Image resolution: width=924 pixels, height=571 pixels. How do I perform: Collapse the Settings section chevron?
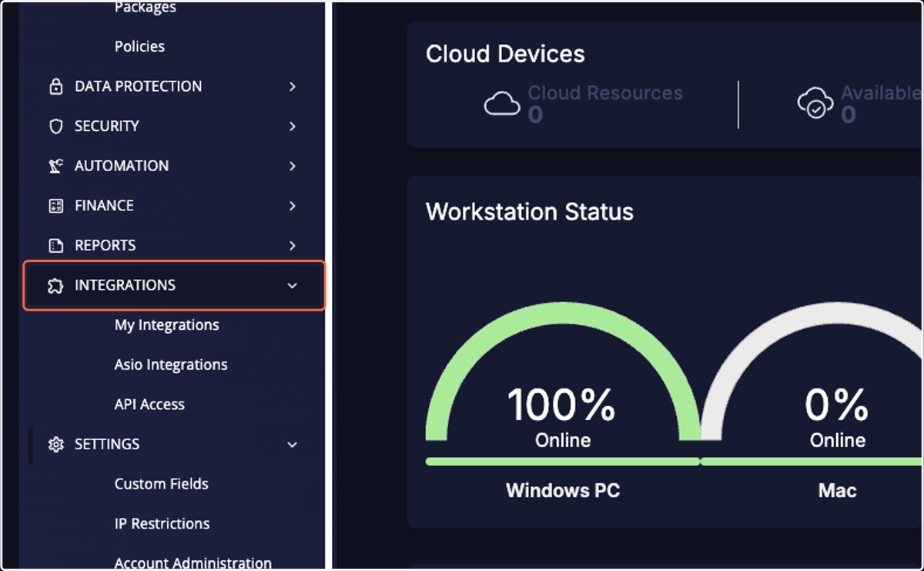293,445
